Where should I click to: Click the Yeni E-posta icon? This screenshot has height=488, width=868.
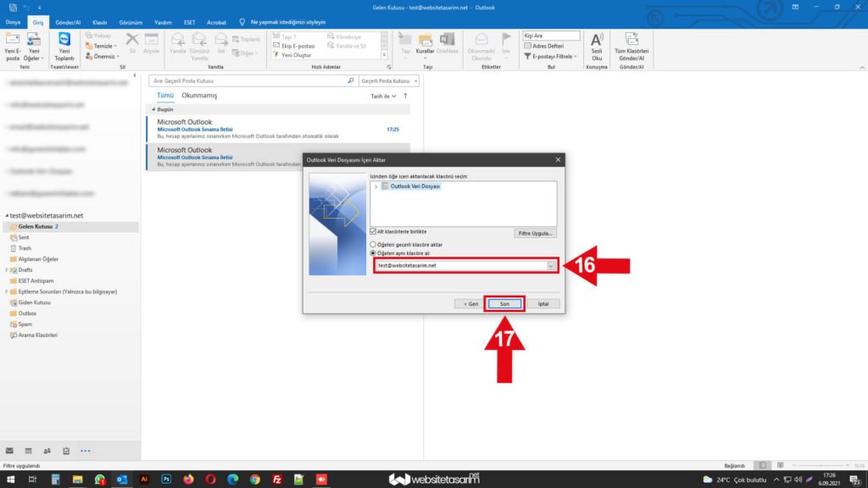click(12, 44)
